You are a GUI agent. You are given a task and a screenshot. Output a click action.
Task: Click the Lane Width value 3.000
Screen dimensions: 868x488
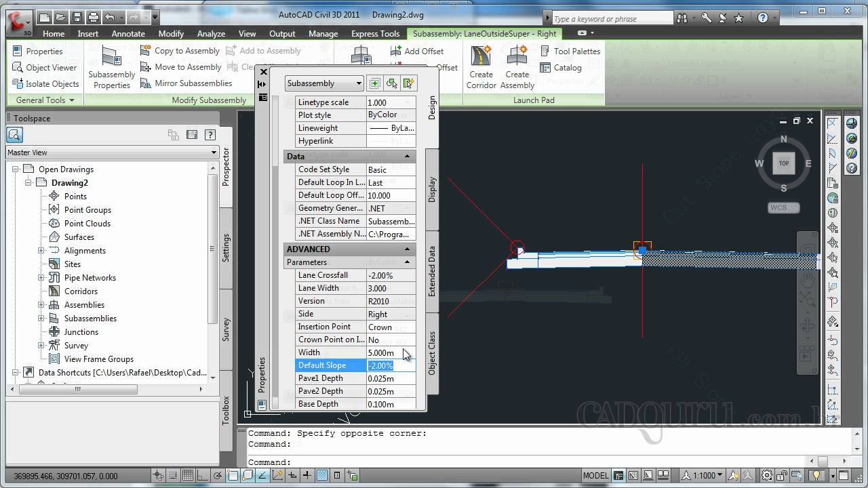click(391, 288)
